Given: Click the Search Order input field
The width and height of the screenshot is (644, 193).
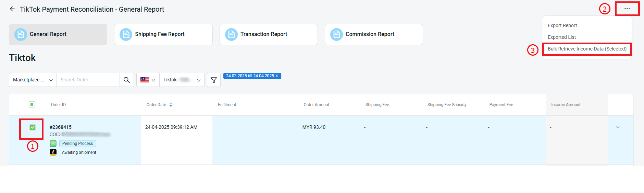Looking at the screenshot, I should (88, 80).
